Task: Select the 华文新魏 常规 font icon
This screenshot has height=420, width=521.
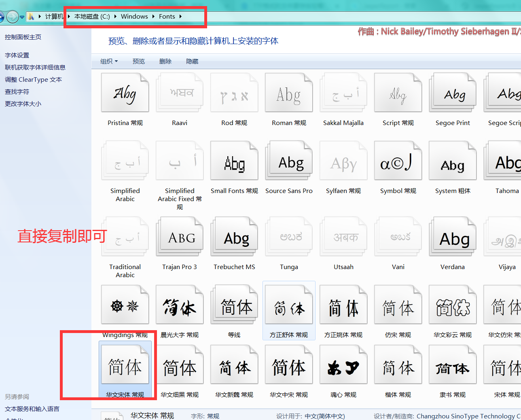Action: click(234, 365)
